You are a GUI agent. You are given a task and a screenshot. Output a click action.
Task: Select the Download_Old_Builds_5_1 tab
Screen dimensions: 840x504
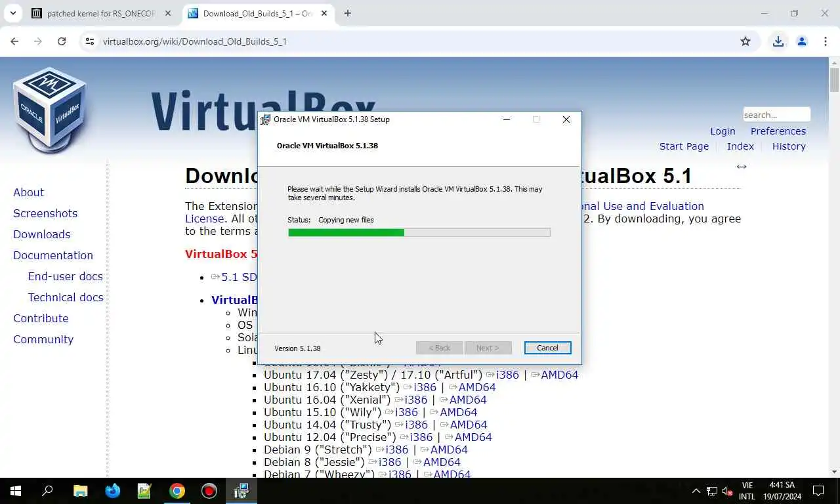coord(257,13)
